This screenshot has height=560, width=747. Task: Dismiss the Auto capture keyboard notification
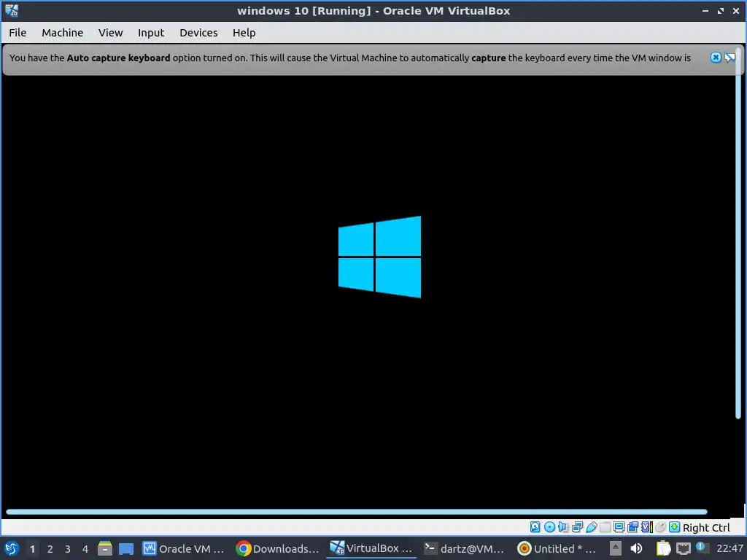[x=716, y=58]
